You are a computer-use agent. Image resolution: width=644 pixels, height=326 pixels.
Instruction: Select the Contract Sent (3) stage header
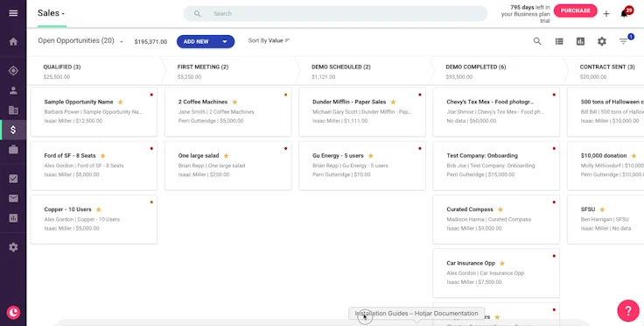coord(605,71)
